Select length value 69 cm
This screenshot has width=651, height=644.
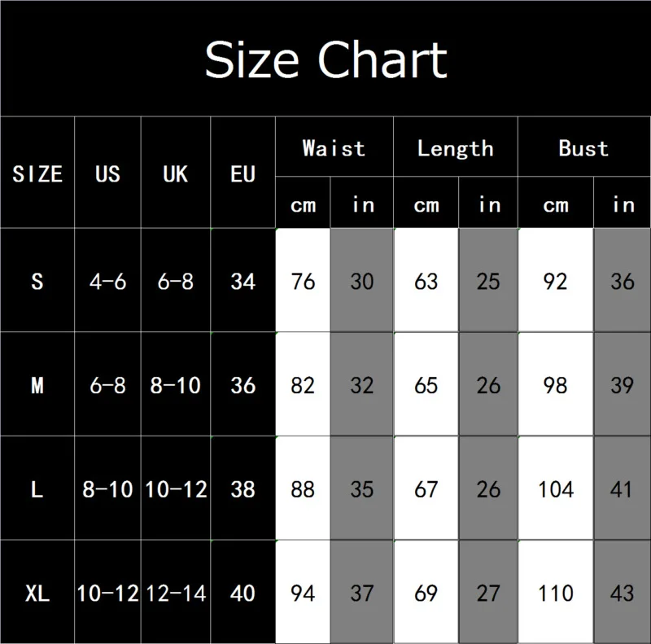click(426, 593)
